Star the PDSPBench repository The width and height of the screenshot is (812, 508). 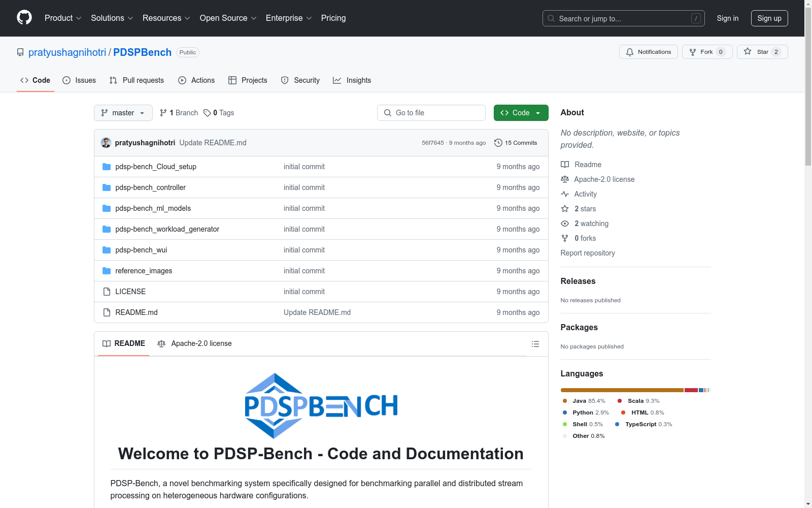tap(762, 52)
